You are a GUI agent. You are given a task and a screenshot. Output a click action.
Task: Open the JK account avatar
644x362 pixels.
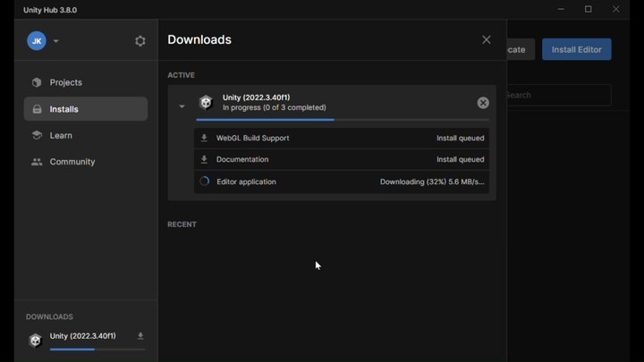coord(37,40)
